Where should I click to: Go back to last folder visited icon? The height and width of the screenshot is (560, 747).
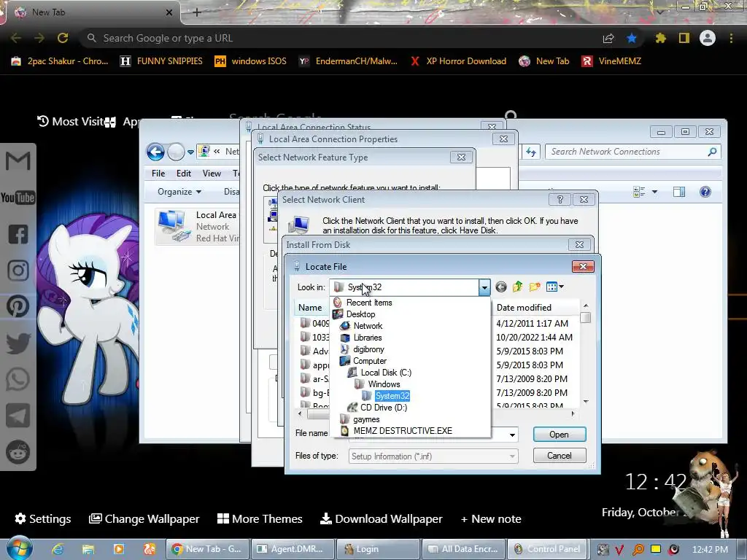[x=500, y=287]
